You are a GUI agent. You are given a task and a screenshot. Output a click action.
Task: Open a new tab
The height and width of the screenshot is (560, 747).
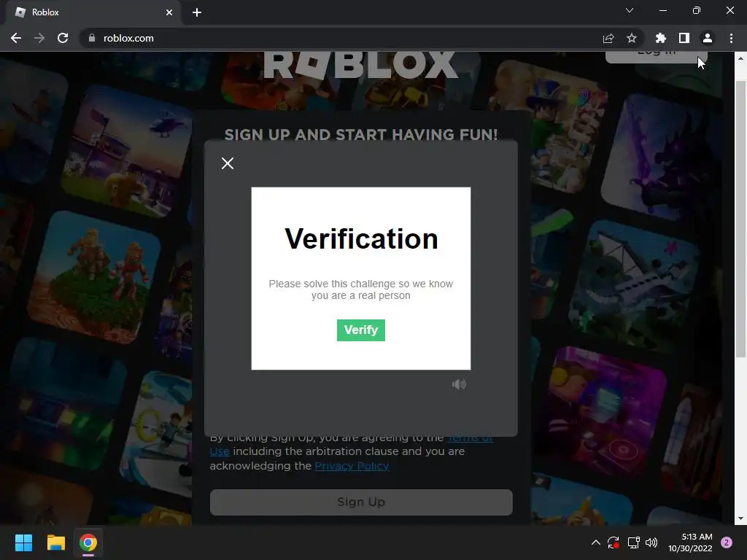tap(197, 12)
